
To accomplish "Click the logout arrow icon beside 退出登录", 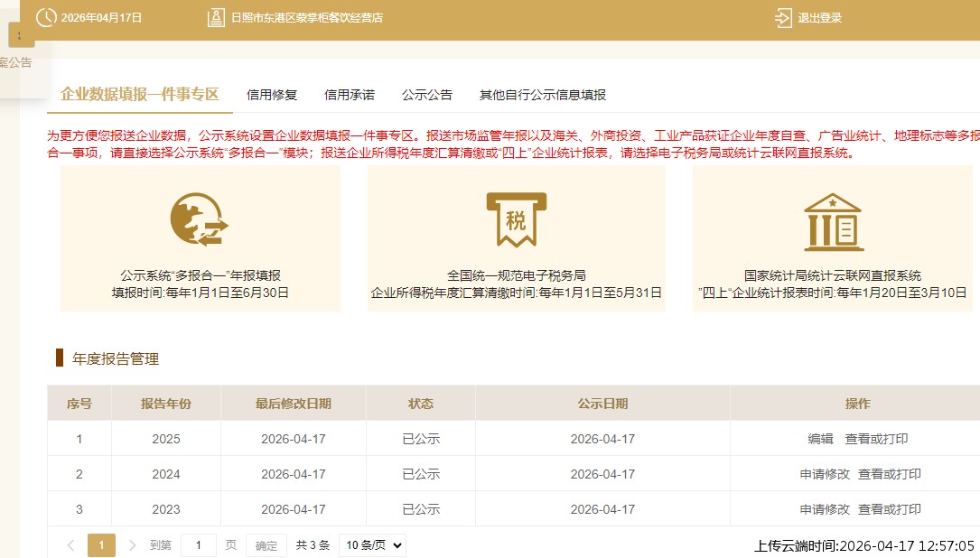I will pos(782,17).
